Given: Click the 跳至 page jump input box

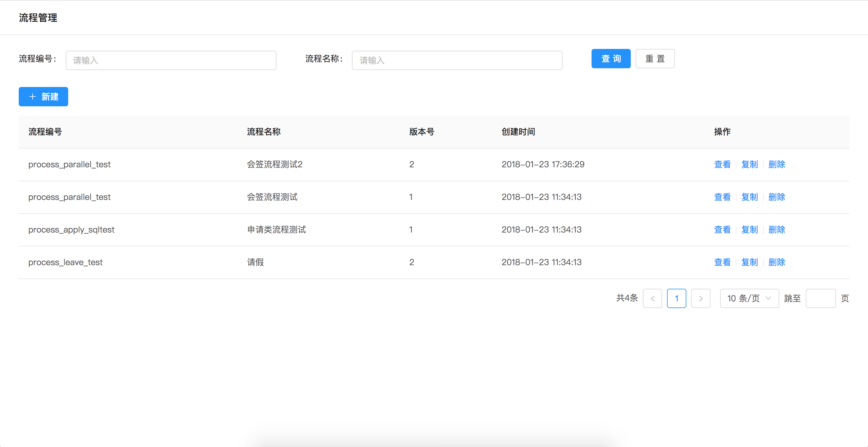Looking at the screenshot, I should click(820, 298).
